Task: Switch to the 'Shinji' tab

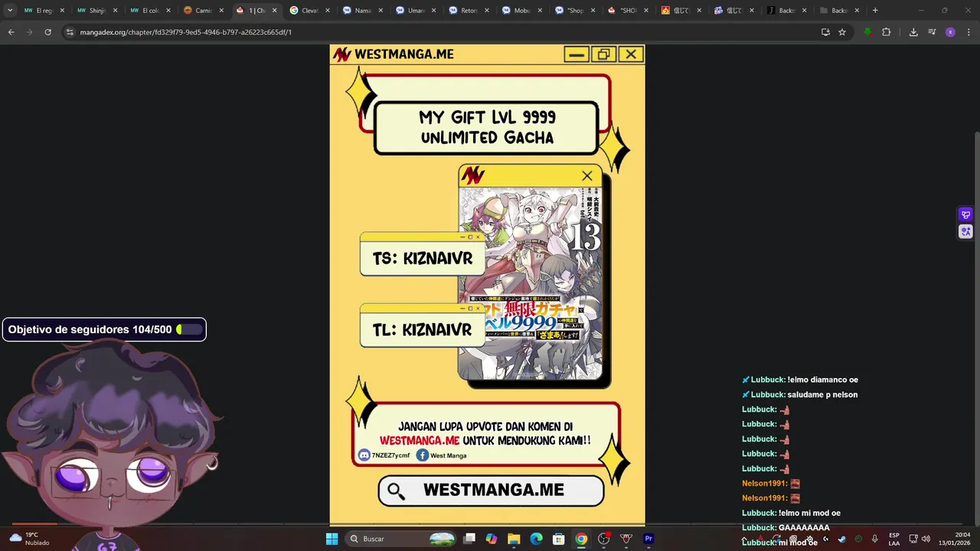Action: tap(96, 11)
